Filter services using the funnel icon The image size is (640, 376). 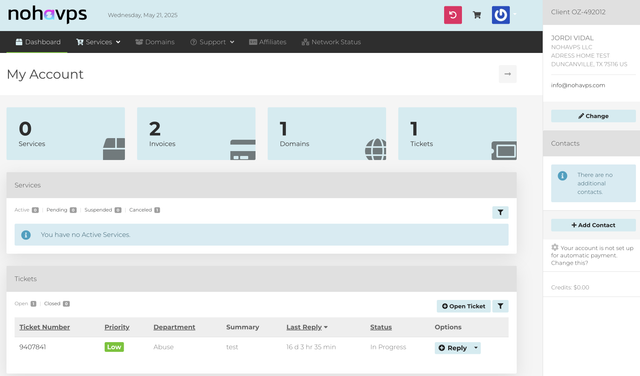(x=500, y=212)
